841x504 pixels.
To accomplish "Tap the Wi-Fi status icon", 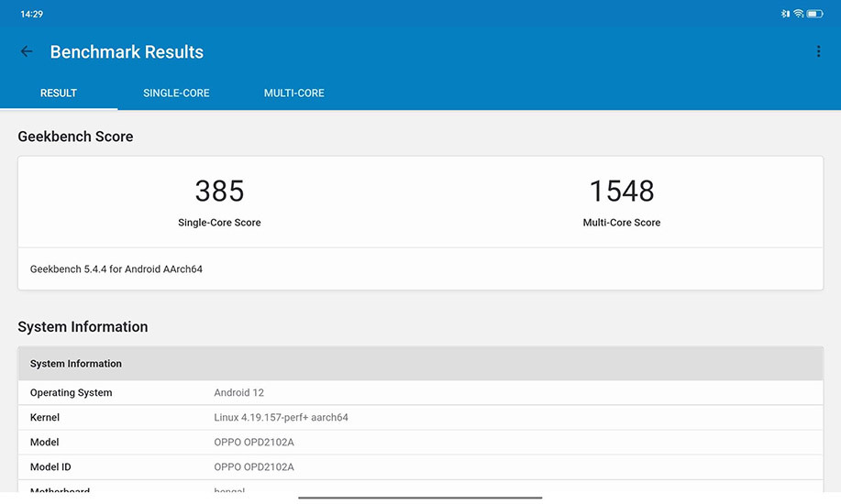I will (x=799, y=14).
